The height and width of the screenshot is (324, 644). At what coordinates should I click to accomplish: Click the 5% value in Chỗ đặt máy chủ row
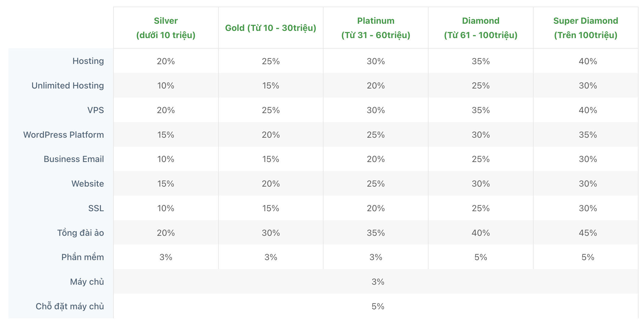tap(378, 306)
